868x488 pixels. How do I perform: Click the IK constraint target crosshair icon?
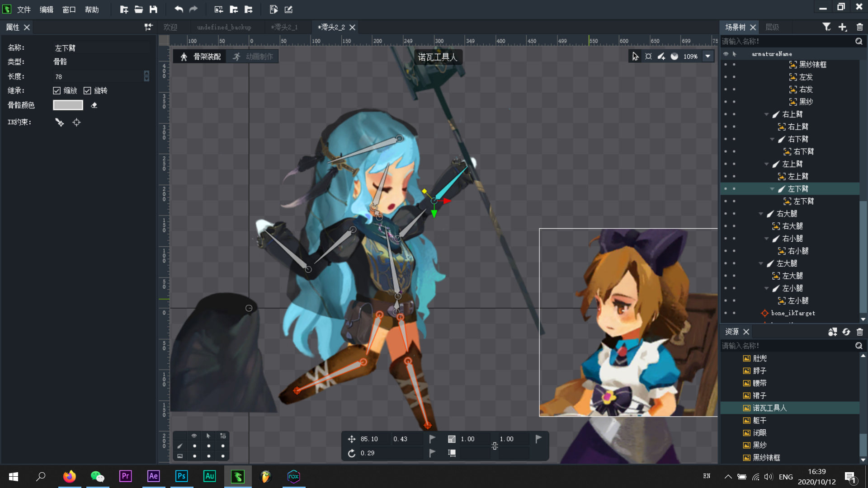(x=76, y=122)
